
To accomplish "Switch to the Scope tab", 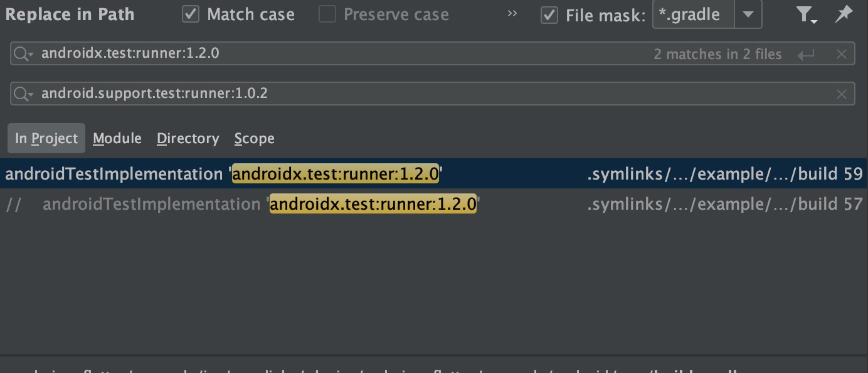I will 254,138.
